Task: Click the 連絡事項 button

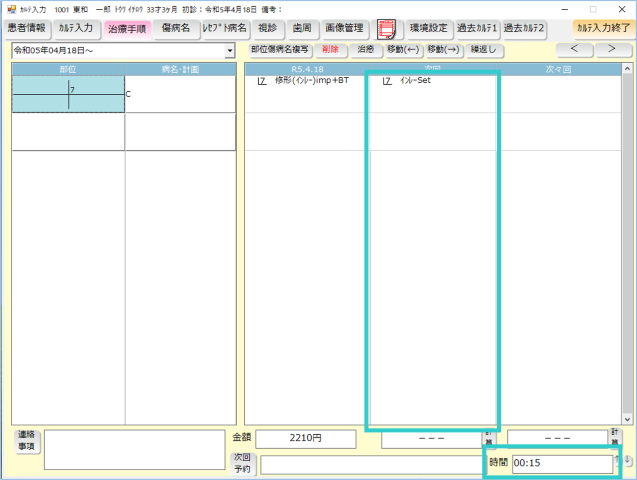Action: click(26, 441)
